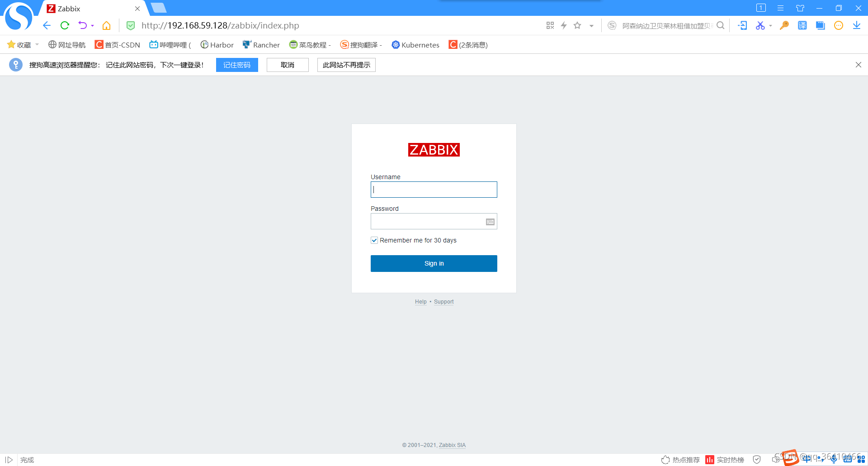Open 实时热榜 in the status bar
868x466 pixels.
point(725,460)
